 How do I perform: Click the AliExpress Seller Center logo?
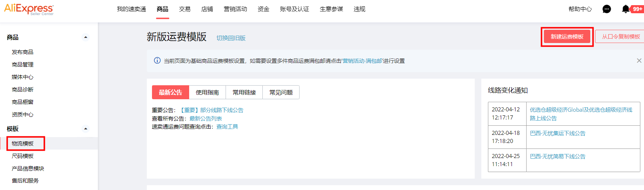tap(29, 9)
